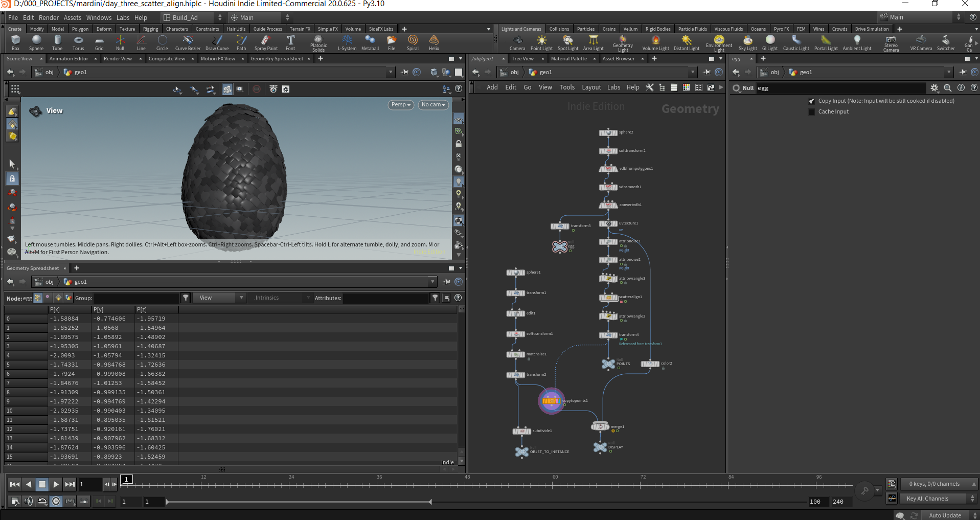Screen dimensions: 980x520
Task: Click the frame range slider bar
Action: [299, 502]
